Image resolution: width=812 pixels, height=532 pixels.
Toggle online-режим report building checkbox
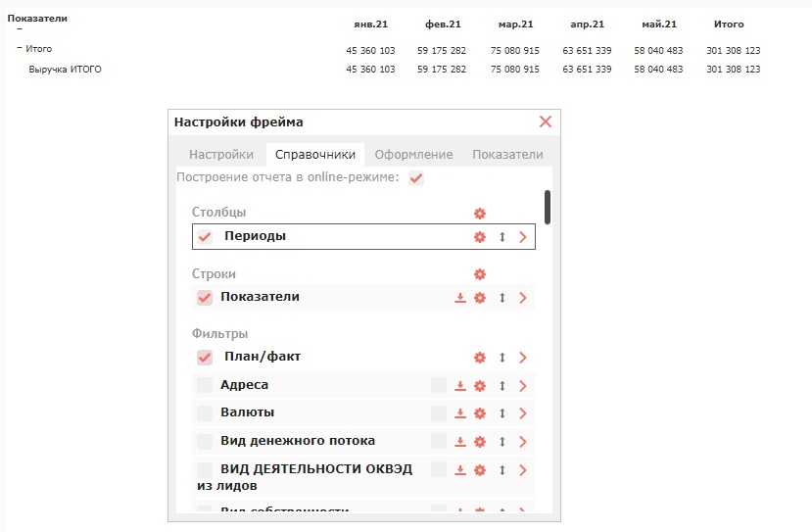click(416, 178)
